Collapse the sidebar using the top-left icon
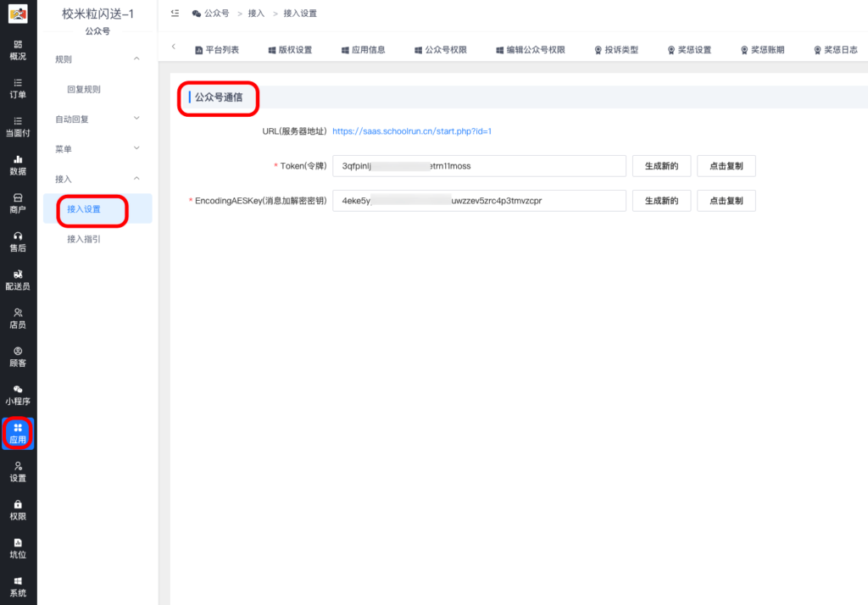Viewport: 868px width, 605px height. [175, 13]
